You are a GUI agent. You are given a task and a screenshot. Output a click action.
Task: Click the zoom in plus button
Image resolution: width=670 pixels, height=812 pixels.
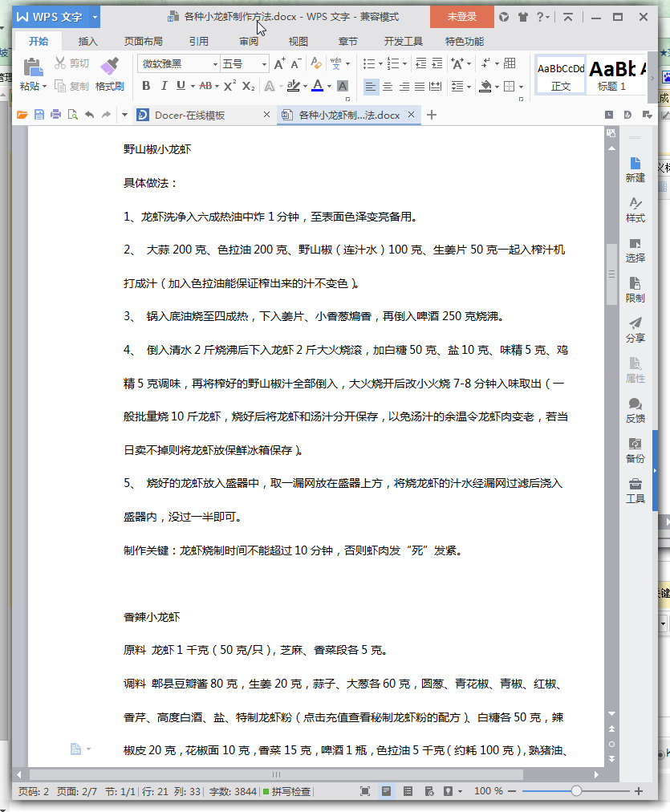[639, 791]
